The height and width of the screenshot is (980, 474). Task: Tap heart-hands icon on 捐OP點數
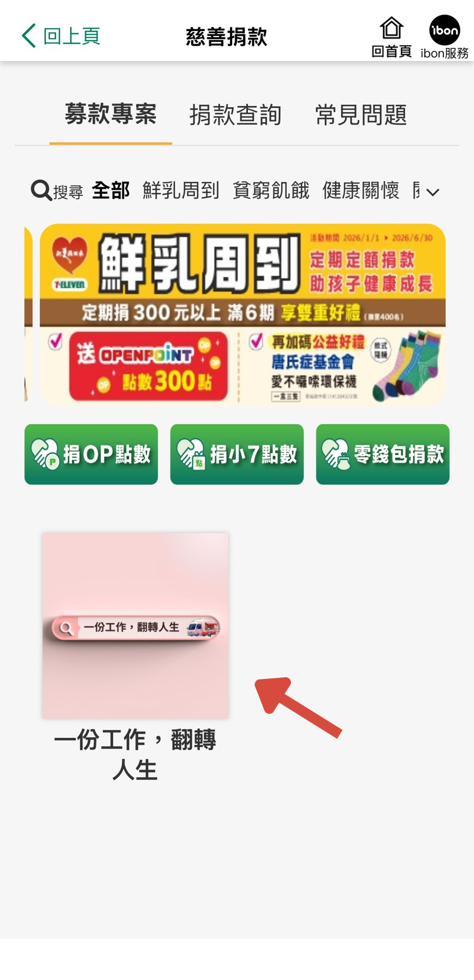click(45, 455)
